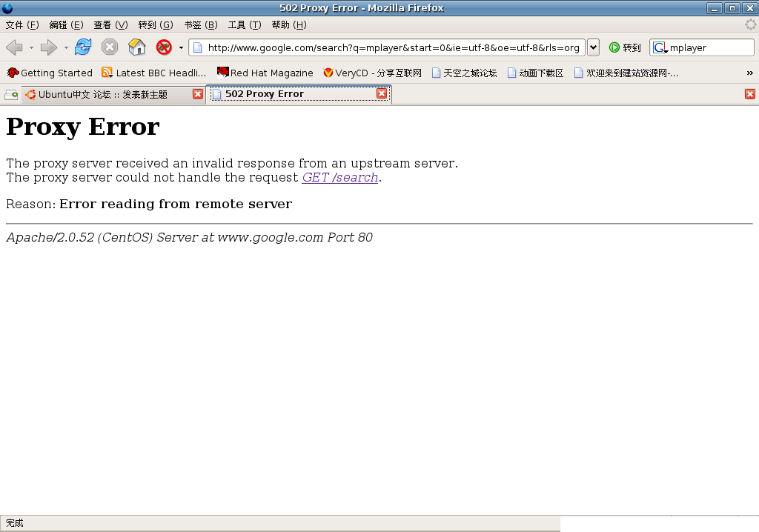Click the Firefox globe icon in title bar
This screenshot has height=532, width=759.
[7, 7]
